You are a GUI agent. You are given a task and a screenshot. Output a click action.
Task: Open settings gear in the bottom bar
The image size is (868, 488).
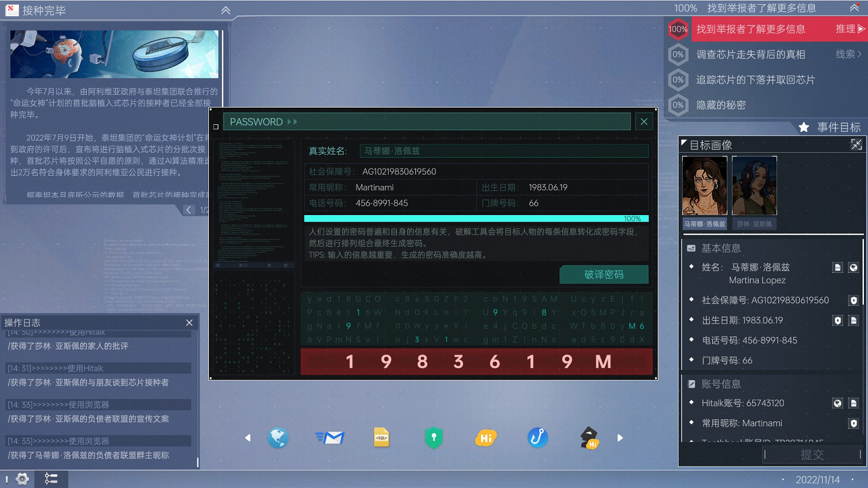(22, 479)
